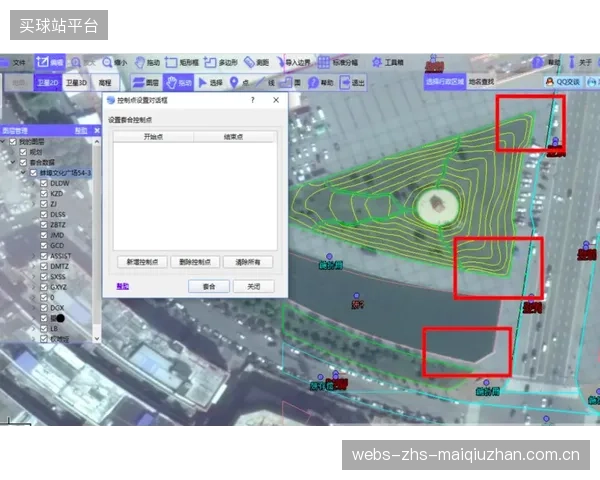The image size is (600, 480).
Task: Switch to the 卫星3D map tab
Action: tap(76, 83)
